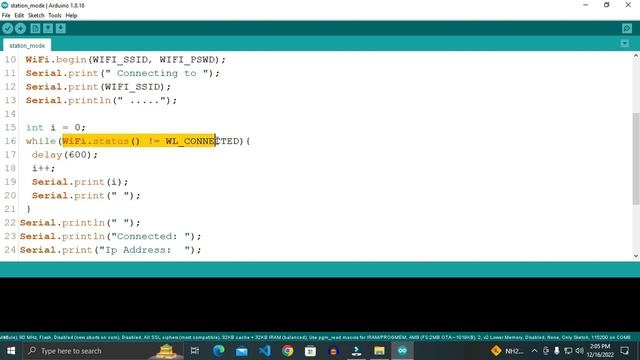Viewport: 640px width, 360px height.
Task: Click Serial.print(i) on line 19
Action: pos(80,182)
